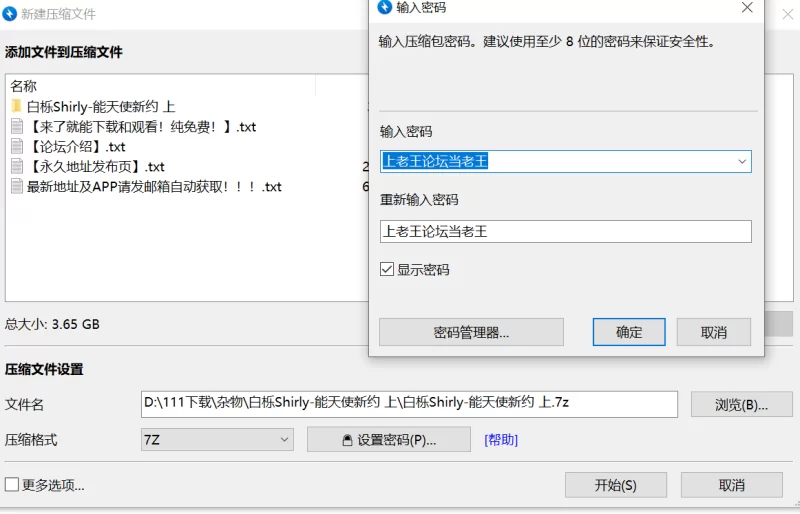Select the folder icon of 白栎Shirly-能天使新约 上

coord(16,106)
